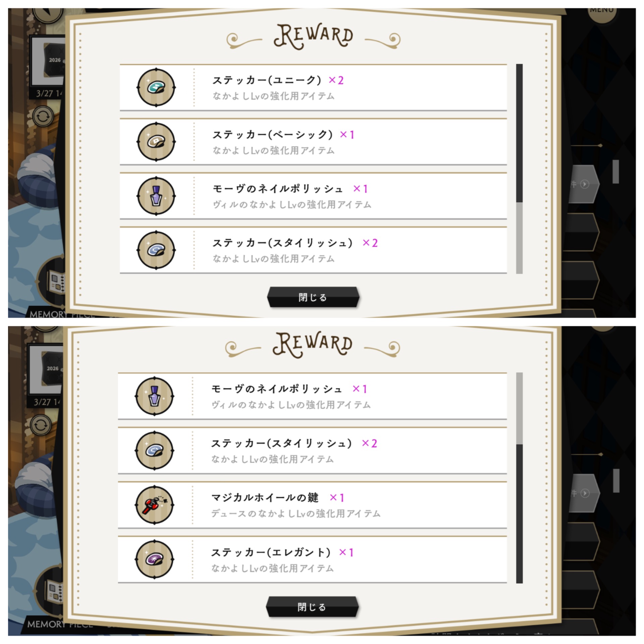Click the Sticker (Elegant) purple item icon
Screen dimensions: 644x644
tap(154, 559)
